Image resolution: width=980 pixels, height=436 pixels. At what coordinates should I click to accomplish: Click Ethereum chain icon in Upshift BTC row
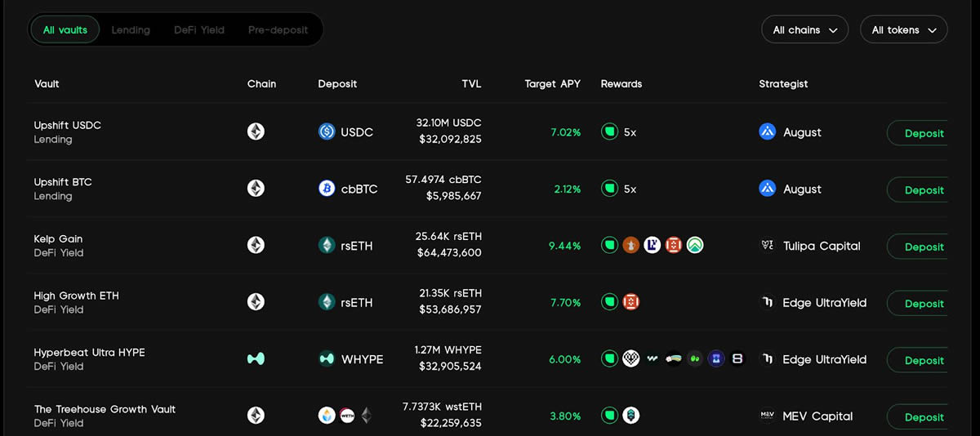256,189
